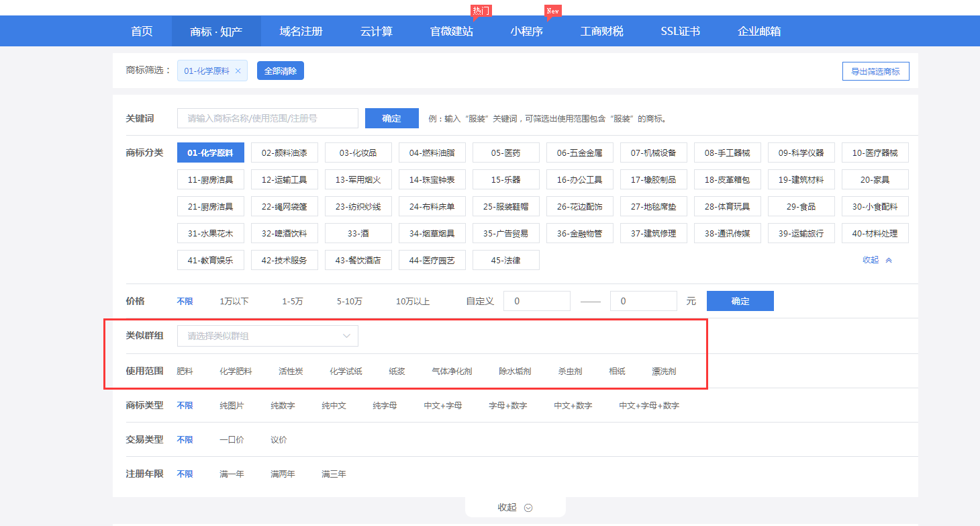
Task: Open the 类似群组 dropdown
Action: pos(268,336)
